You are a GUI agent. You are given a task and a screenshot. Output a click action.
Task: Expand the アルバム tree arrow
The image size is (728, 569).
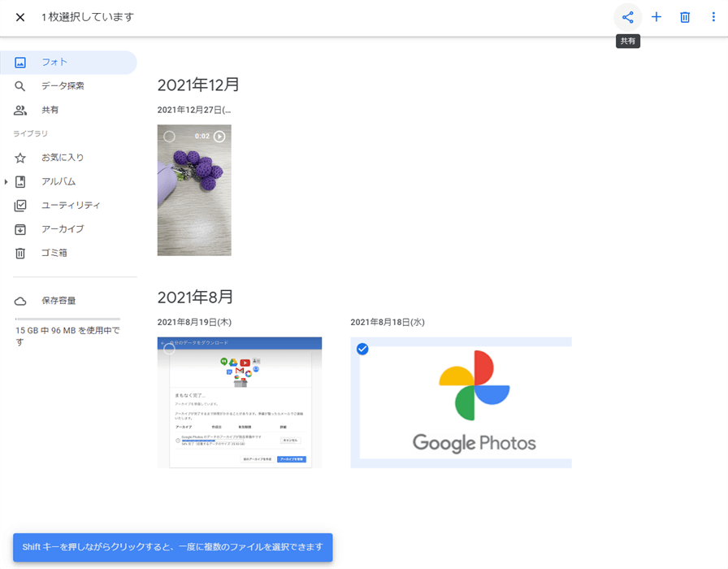(x=6, y=181)
